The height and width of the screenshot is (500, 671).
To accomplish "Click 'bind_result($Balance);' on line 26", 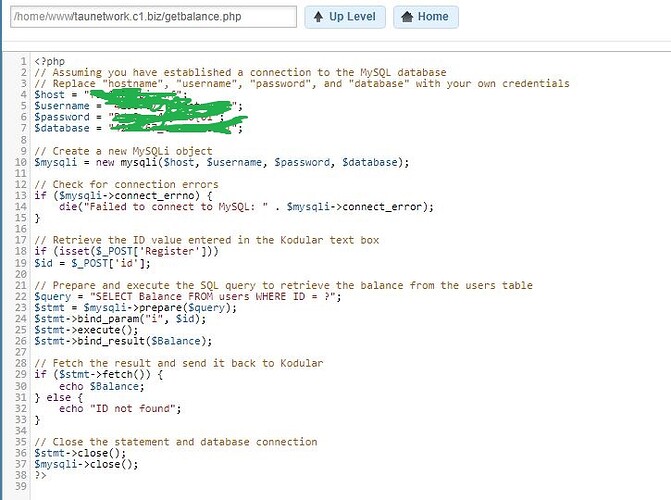I will [x=145, y=341].
